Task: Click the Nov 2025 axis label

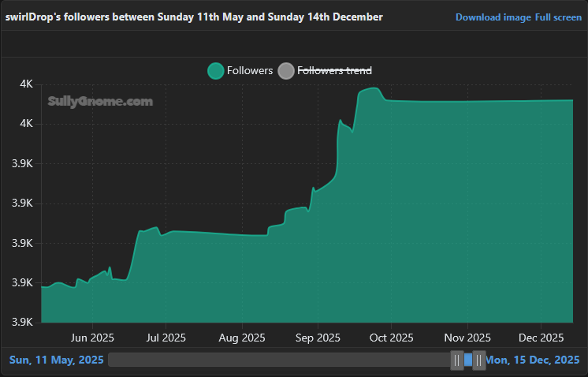Action: (x=467, y=338)
